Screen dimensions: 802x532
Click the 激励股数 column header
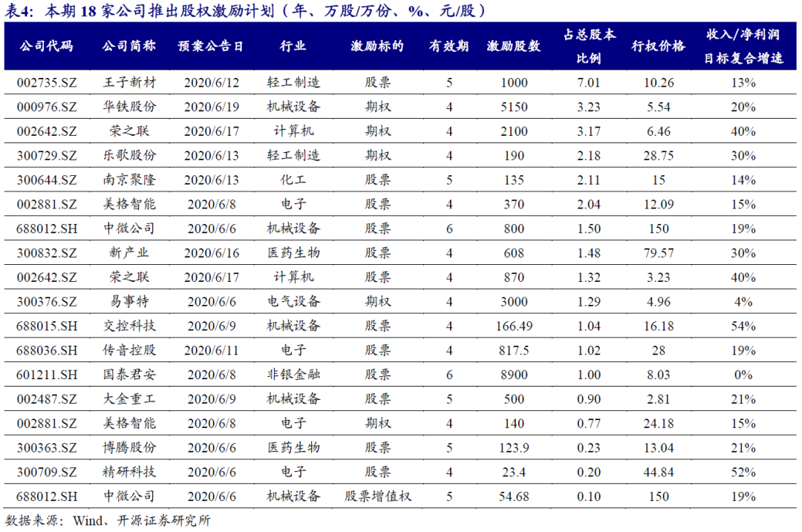click(514, 46)
